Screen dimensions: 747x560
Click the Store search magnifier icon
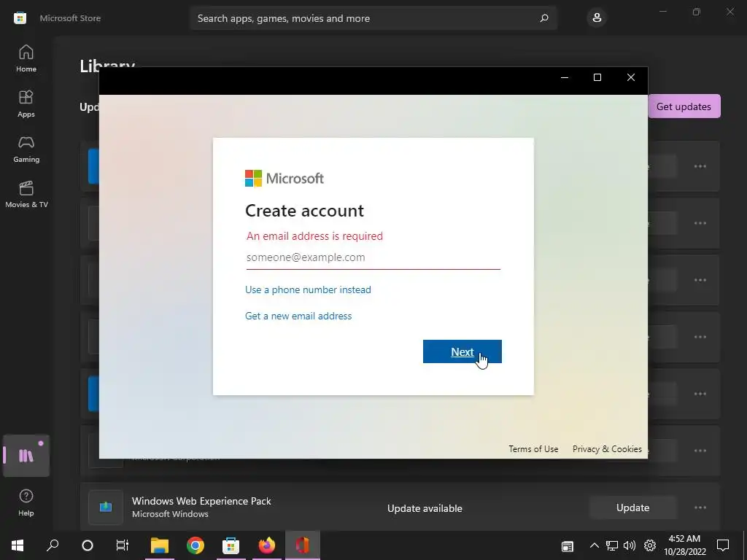(x=544, y=18)
